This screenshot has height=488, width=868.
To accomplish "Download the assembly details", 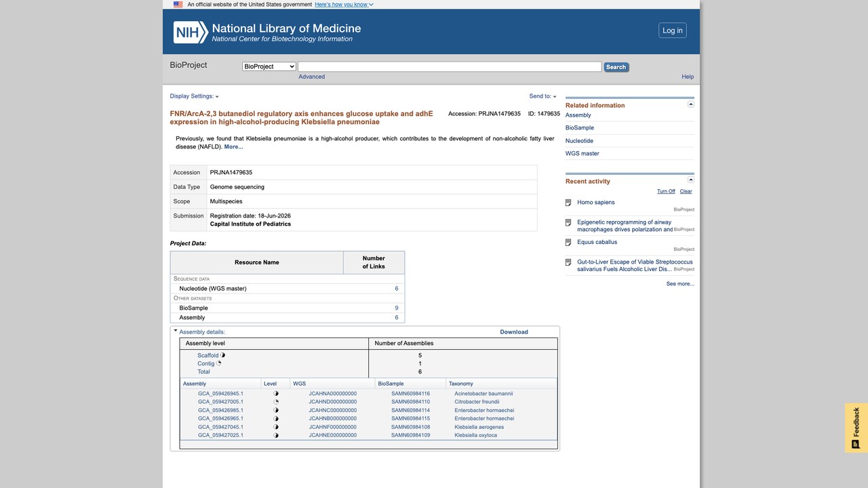I will (x=514, y=332).
